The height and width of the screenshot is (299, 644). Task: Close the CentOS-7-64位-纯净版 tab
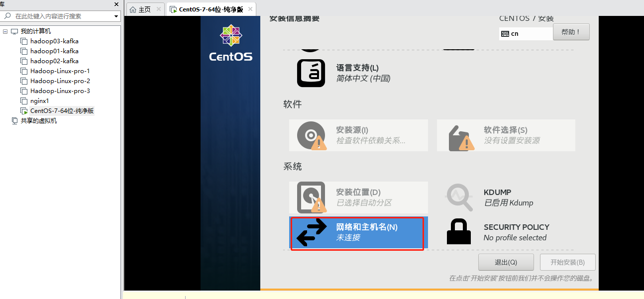[250, 9]
